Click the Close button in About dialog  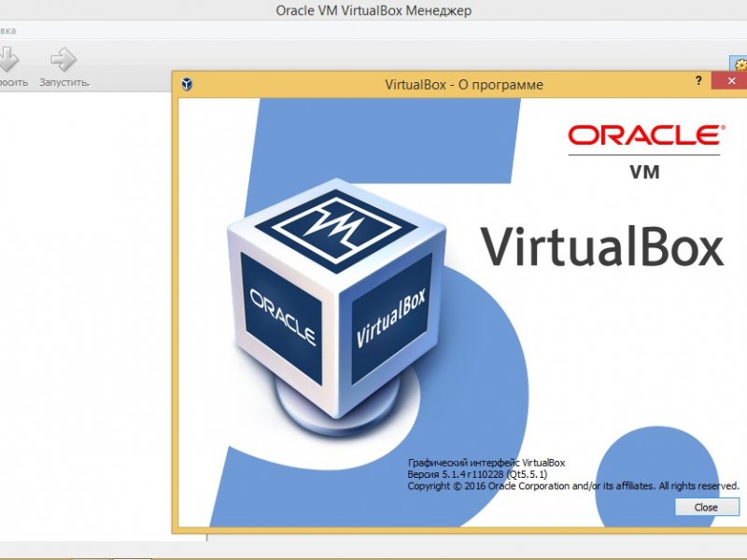tap(707, 507)
